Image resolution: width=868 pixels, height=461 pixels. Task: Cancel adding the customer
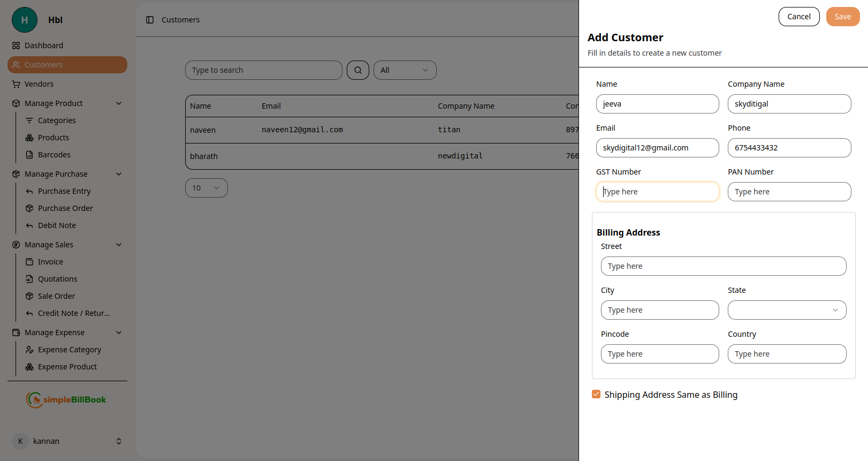(798, 17)
